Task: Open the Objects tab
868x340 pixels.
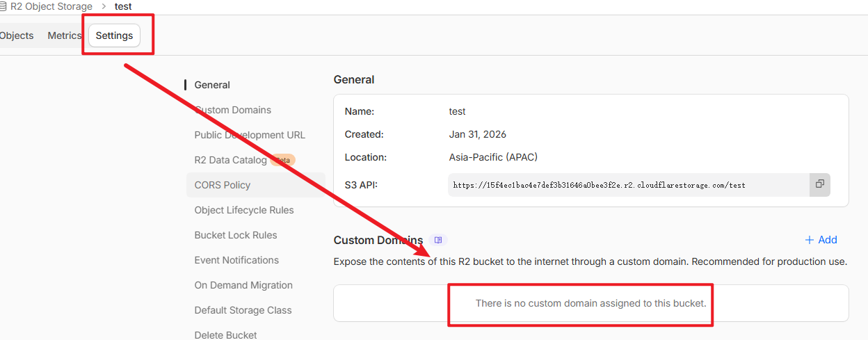Action: click(x=17, y=36)
